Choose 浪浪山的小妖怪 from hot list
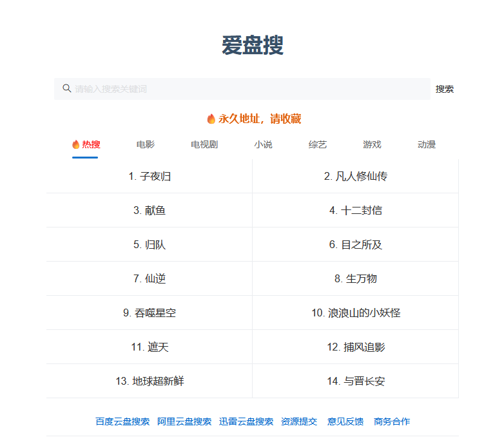This screenshot has width=504, height=444. click(x=356, y=313)
